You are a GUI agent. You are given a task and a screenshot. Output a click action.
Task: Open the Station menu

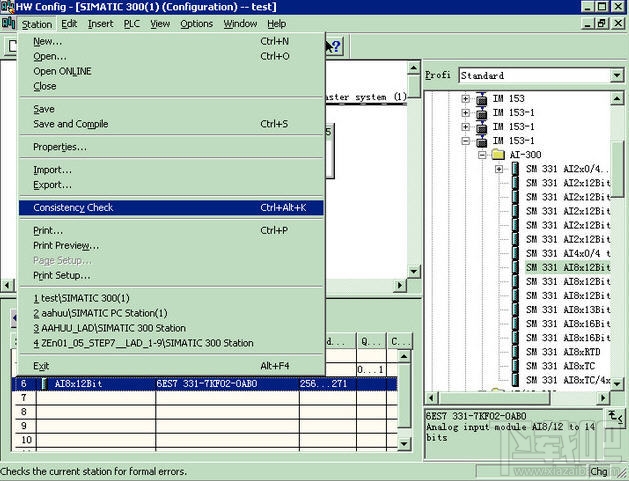tap(37, 24)
